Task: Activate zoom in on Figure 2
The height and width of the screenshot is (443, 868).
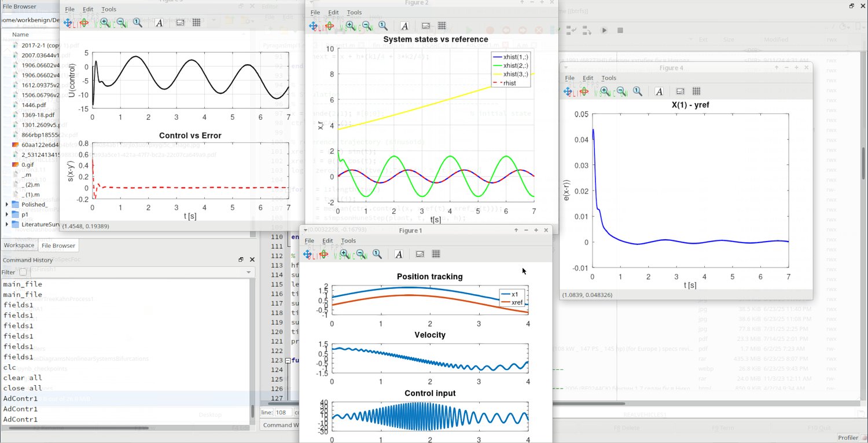Action: click(x=350, y=25)
